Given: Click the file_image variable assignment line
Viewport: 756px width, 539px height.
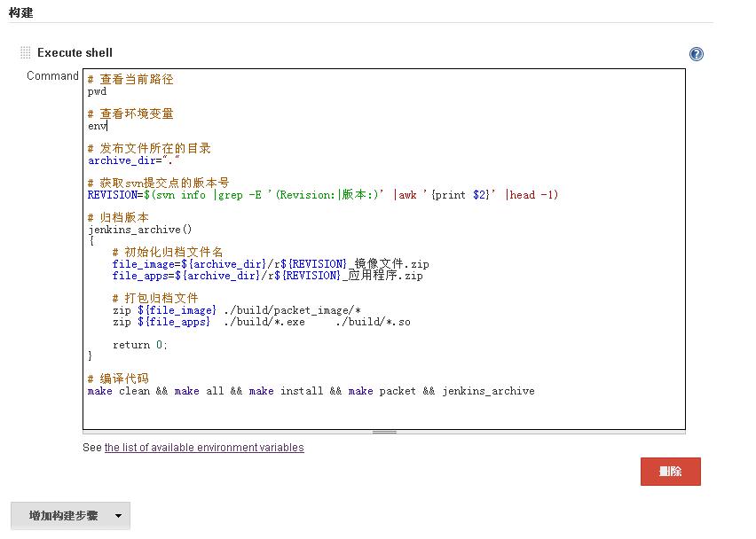Looking at the screenshot, I should (x=271, y=264).
